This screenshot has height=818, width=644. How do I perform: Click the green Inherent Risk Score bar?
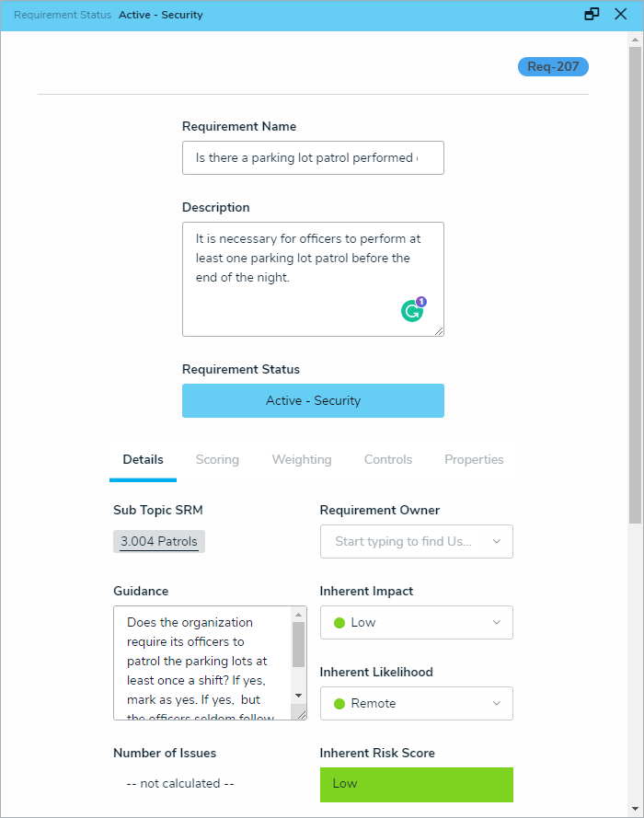(x=416, y=784)
